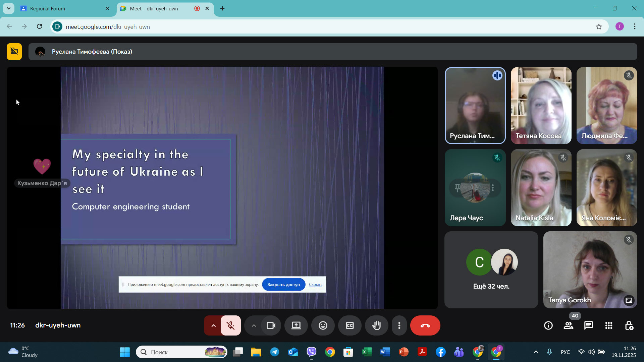Expand video settings arrow next to camera

click(254, 325)
